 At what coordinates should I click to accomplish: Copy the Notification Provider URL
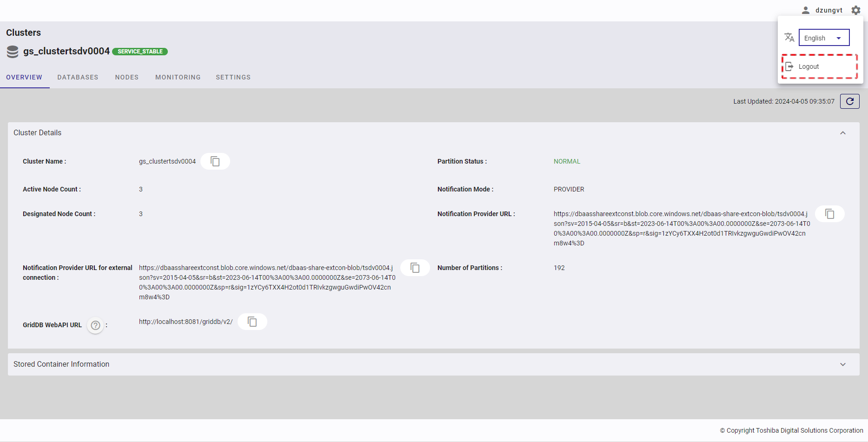[829, 214]
